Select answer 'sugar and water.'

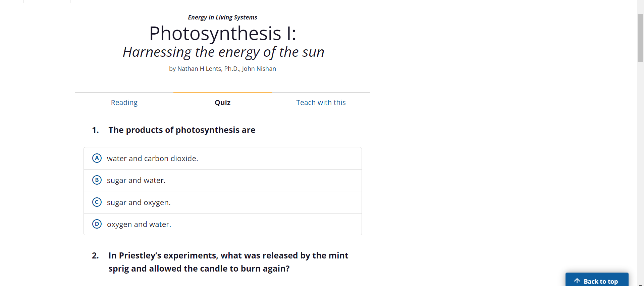136,180
